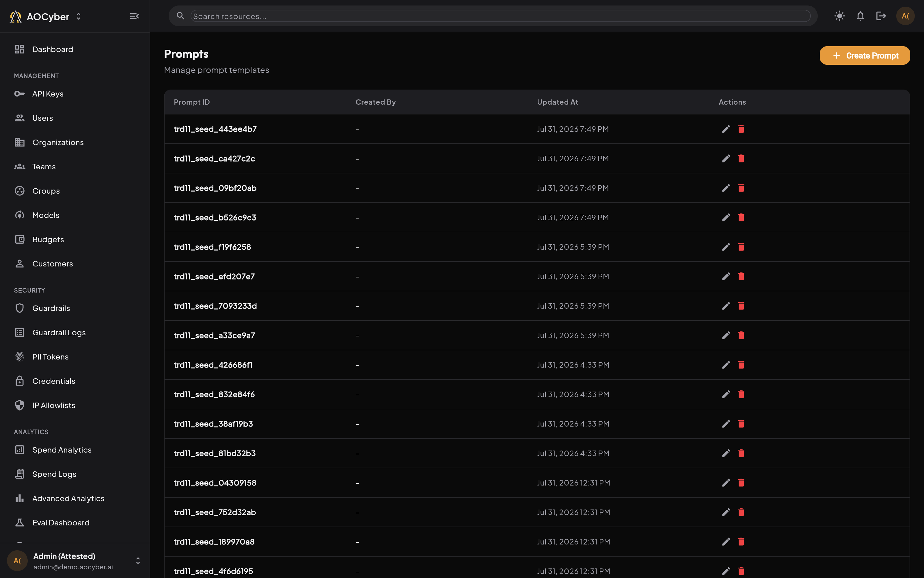Viewport: 924px width, 578px height.
Task: Edit prompt trd11_seed_04309158
Action: click(x=726, y=483)
